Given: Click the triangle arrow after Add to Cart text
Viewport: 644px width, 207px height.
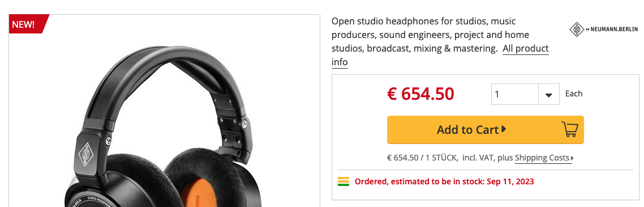Looking at the screenshot, I should 504,129.
